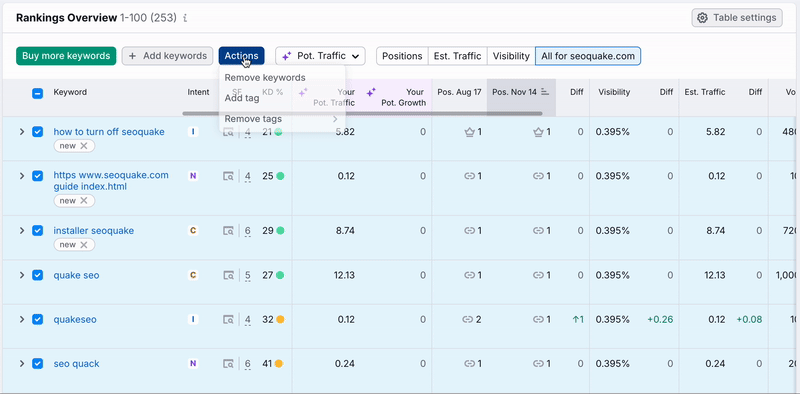Open the Remove tags submenu
This screenshot has height=394, width=800.
282,119
